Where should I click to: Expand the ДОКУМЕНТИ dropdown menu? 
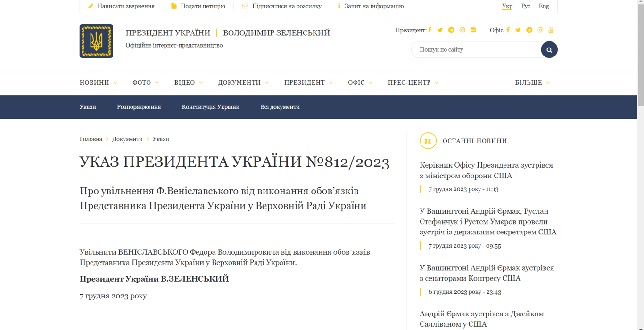tap(243, 83)
